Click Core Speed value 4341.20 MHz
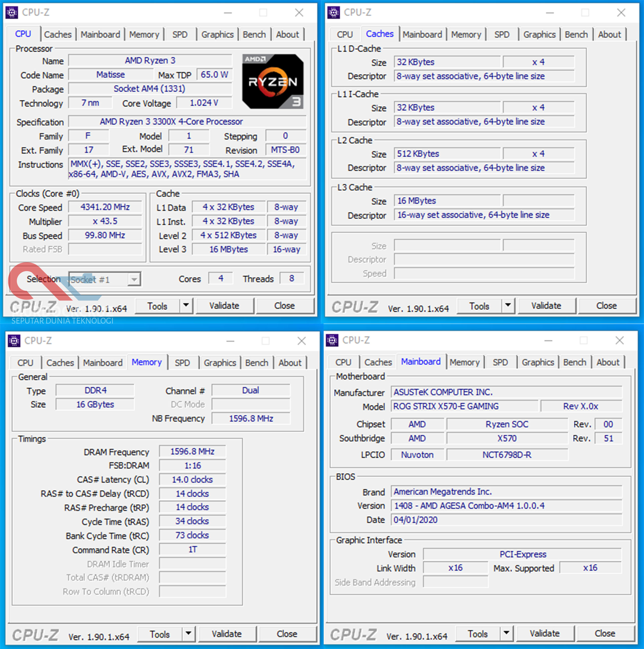 tap(105, 207)
